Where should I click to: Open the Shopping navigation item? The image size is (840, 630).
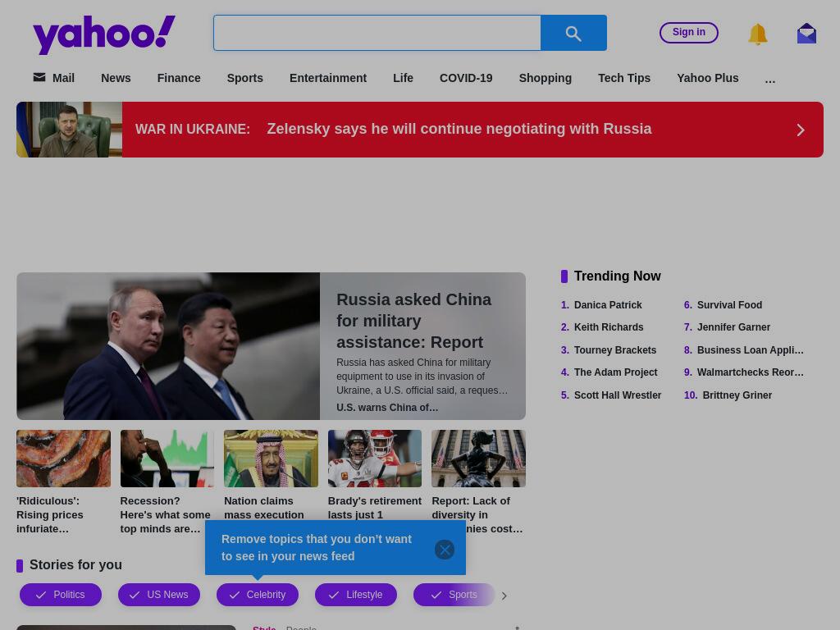pos(546,78)
